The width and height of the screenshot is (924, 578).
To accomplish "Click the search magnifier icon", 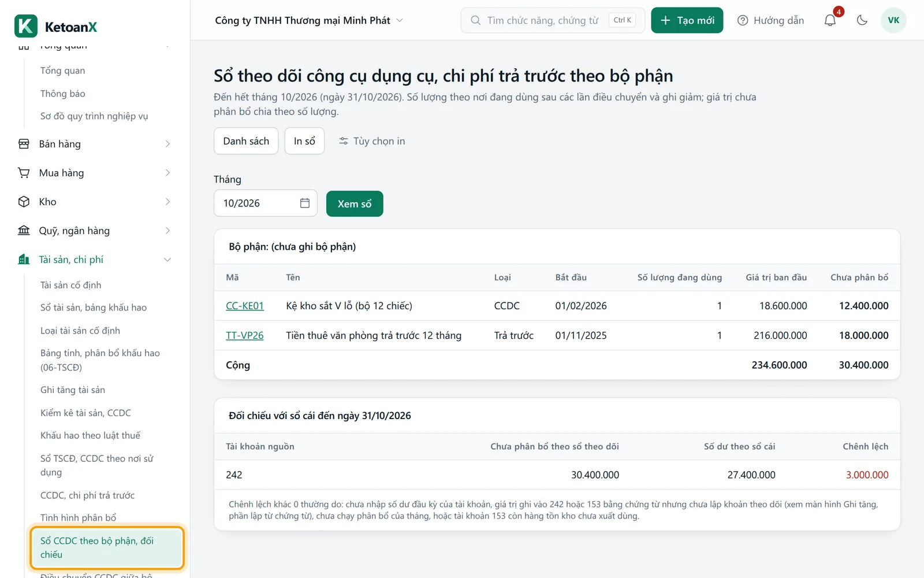I will tap(475, 20).
